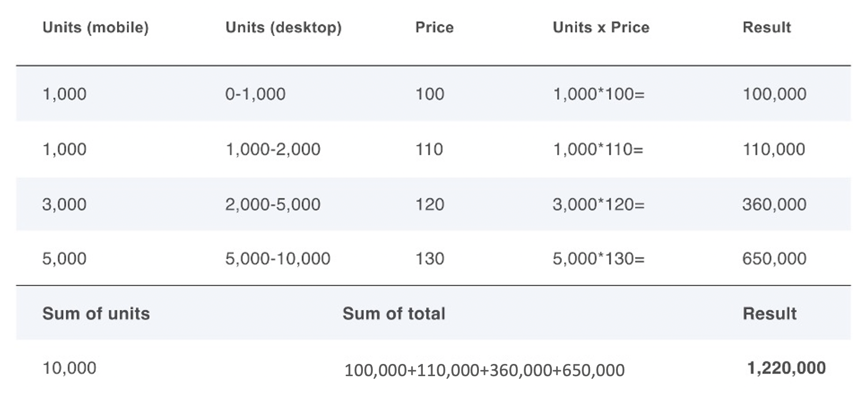The image size is (868, 407).
Task: Select the 650,000 result value
Action: coord(774,259)
